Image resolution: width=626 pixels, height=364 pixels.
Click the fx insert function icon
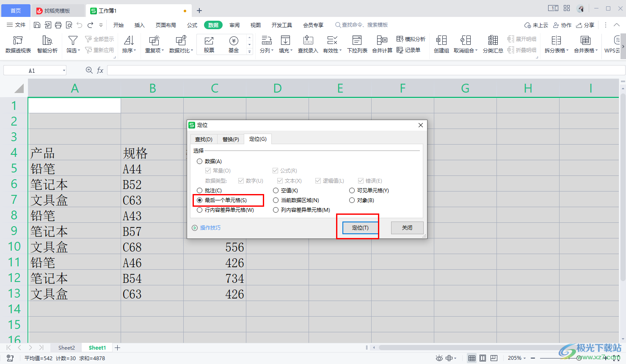coord(100,70)
